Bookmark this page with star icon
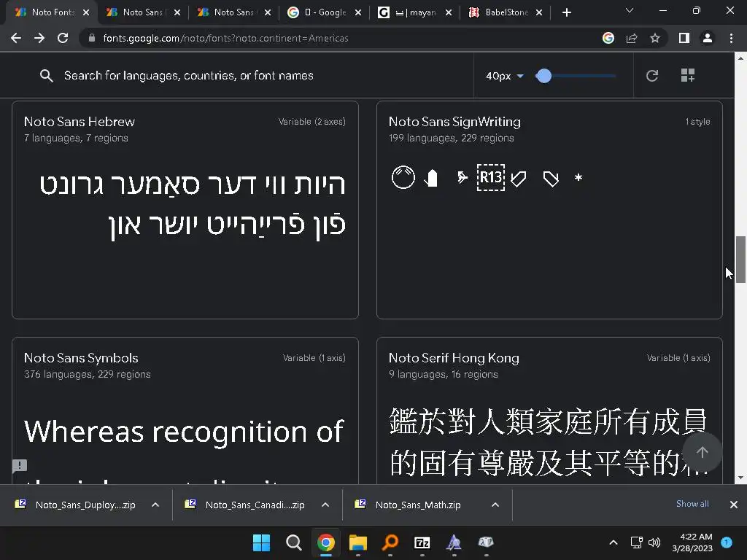The height and width of the screenshot is (560, 747). 655,38
